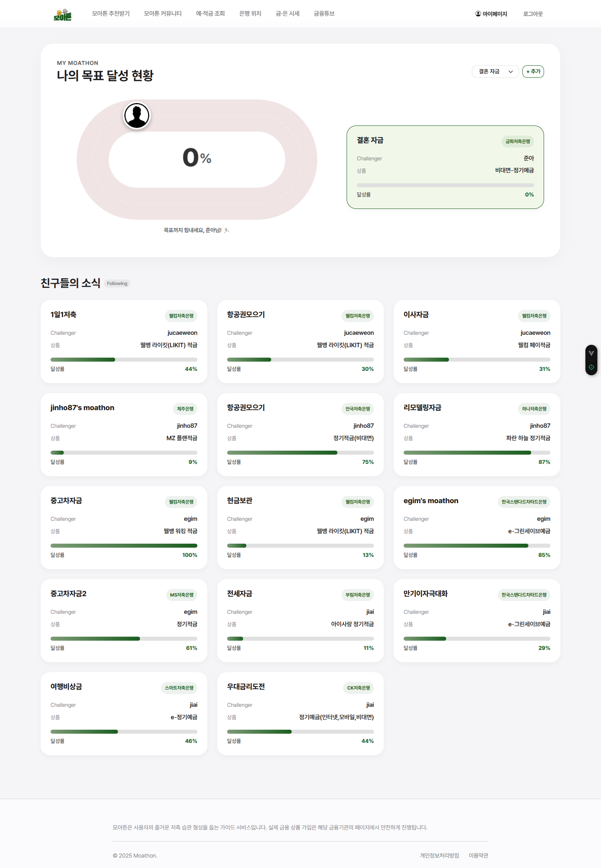601x868 pixels.
Task: Click the user icon beside 마이페이지
Action: [478, 14]
